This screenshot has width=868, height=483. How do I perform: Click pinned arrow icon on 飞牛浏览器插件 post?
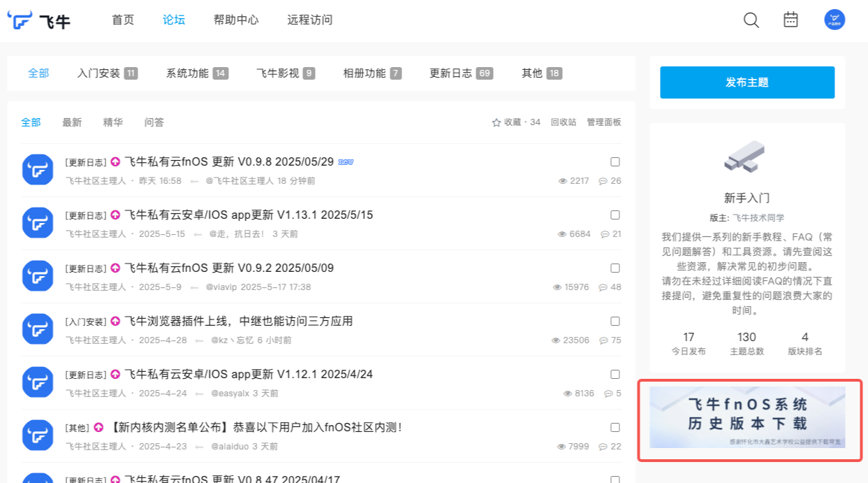coord(115,322)
